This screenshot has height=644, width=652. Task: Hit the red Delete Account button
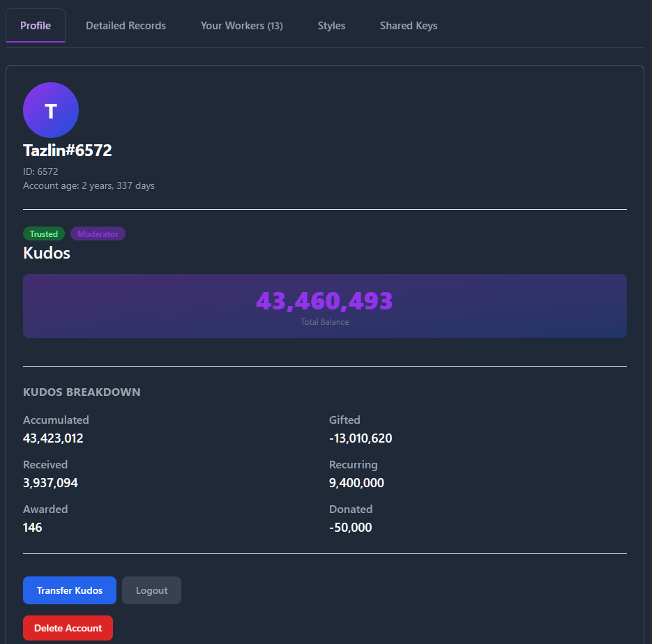[x=68, y=628]
